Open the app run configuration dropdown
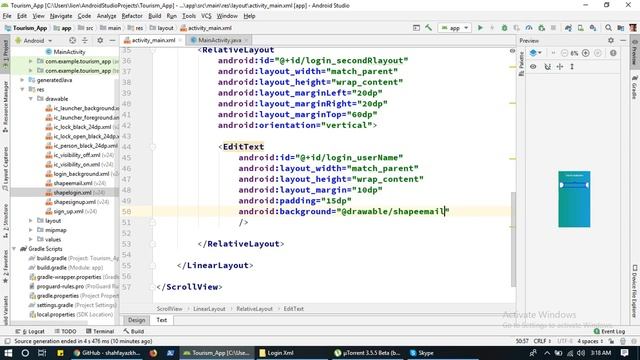Viewport: 640px width, 360px height. pyautogui.click(x=454, y=28)
